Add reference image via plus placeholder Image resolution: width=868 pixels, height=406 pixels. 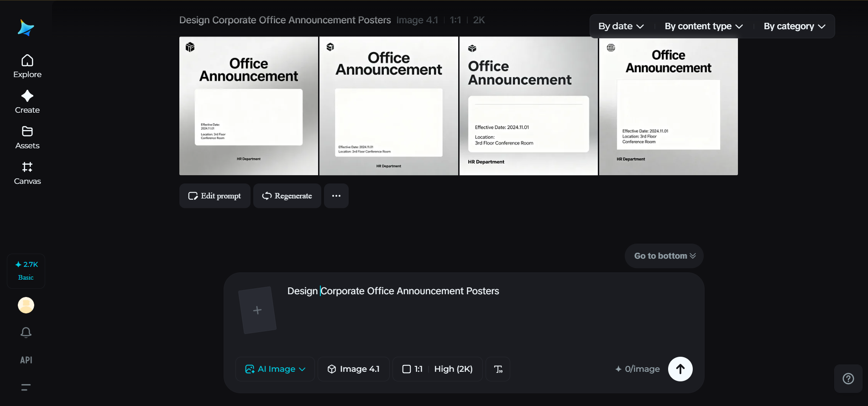pyautogui.click(x=257, y=310)
